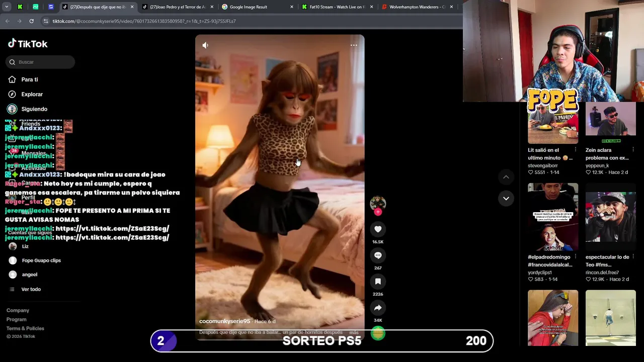The height and width of the screenshot is (362, 644).
Task: Open #elpadredomingo video thumbnail
Action: click(553, 217)
